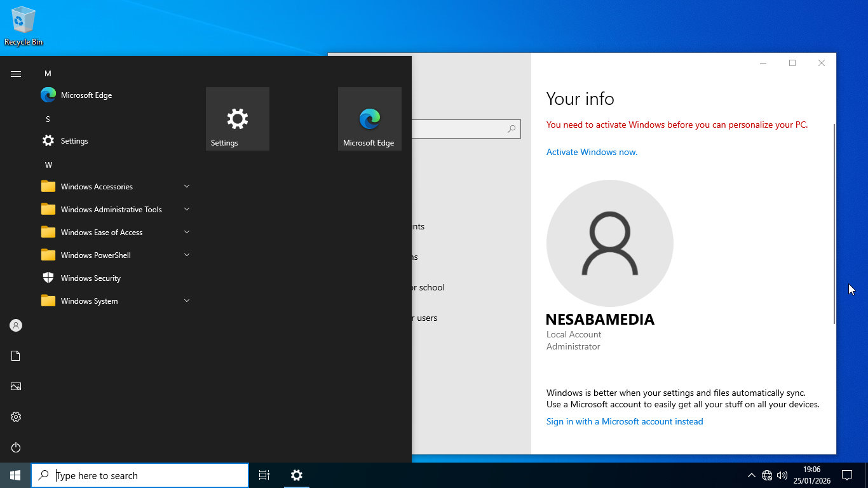The width and height of the screenshot is (868, 488).
Task: Click the Power icon in Start sidebar
Action: pyautogui.click(x=16, y=447)
